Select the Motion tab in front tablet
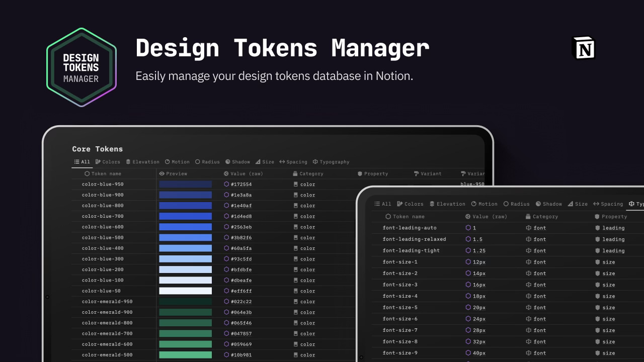The height and width of the screenshot is (362, 644). (484, 204)
